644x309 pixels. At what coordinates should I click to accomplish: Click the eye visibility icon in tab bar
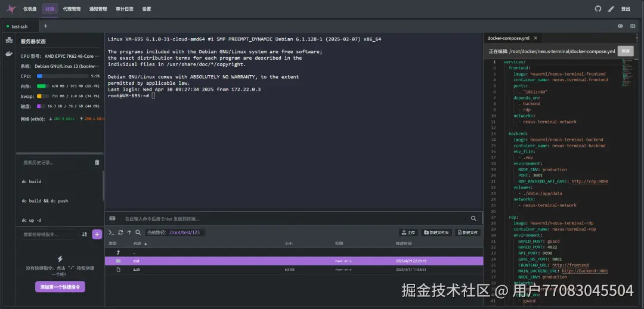point(620,26)
